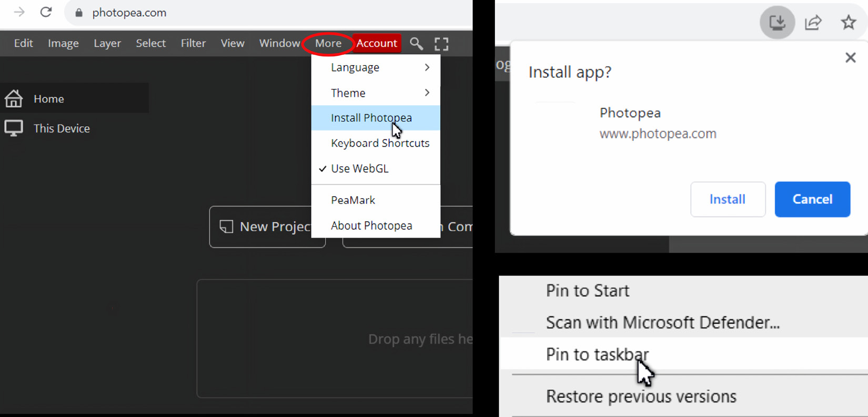Select Home in the sidebar
The image size is (868, 417).
pos(74,98)
